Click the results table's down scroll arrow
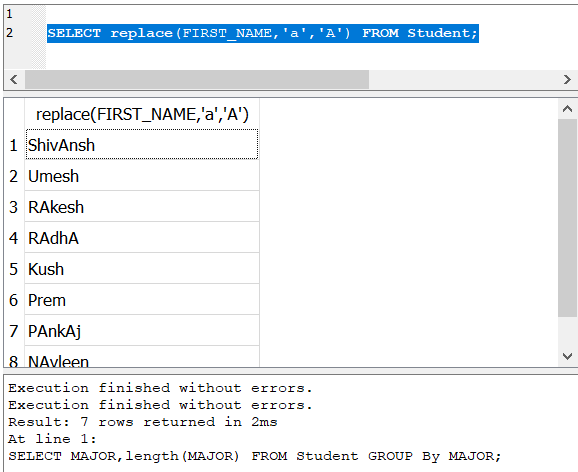Screen dimensions: 578x472 (567, 356)
